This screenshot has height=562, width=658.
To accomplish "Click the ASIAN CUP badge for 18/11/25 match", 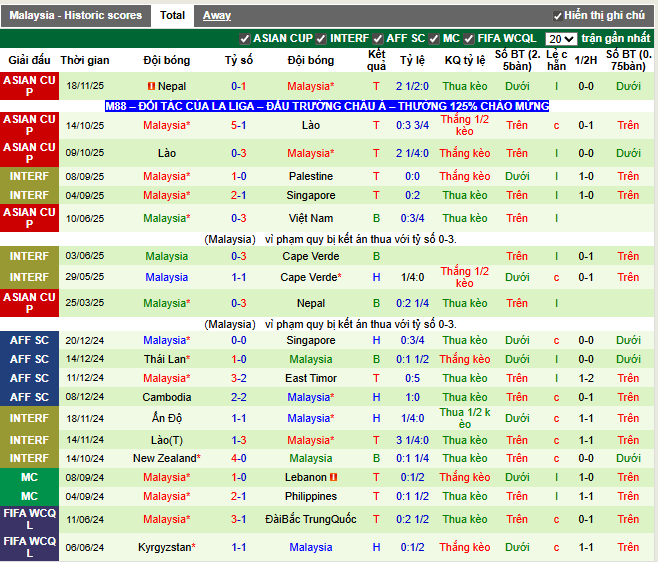I will coord(29,86).
